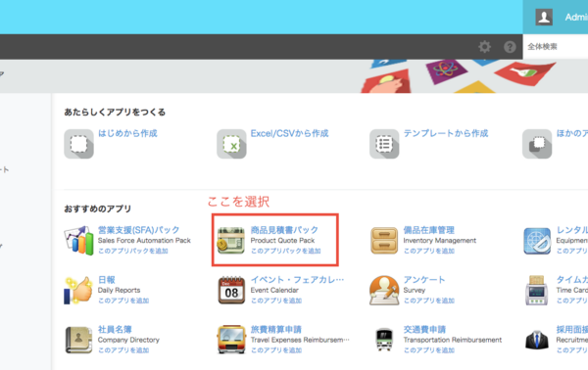
Task: Open the 営業支援(SFA)パック title link
Action: point(139,230)
